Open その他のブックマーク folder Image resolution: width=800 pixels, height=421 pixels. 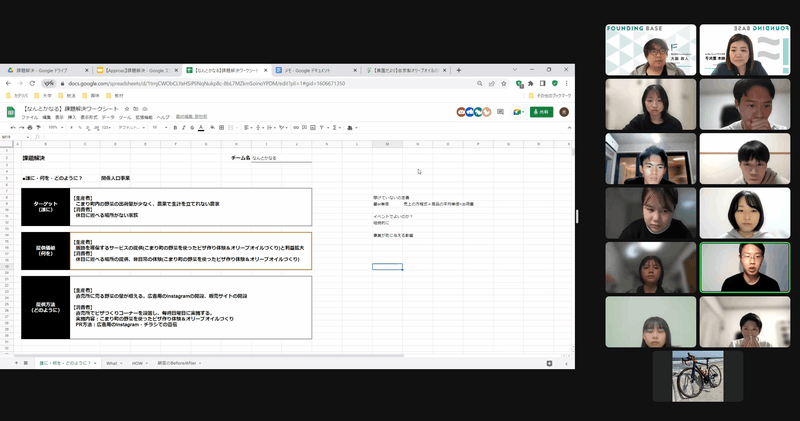coord(549,95)
